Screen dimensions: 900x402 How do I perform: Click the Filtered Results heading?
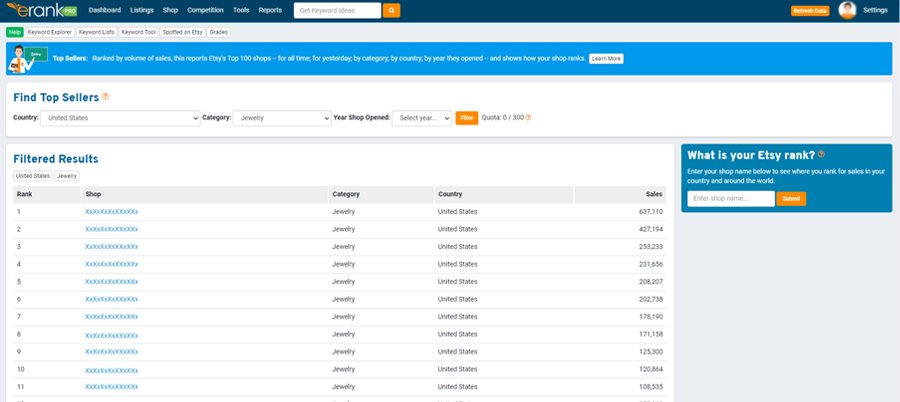point(56,159)
